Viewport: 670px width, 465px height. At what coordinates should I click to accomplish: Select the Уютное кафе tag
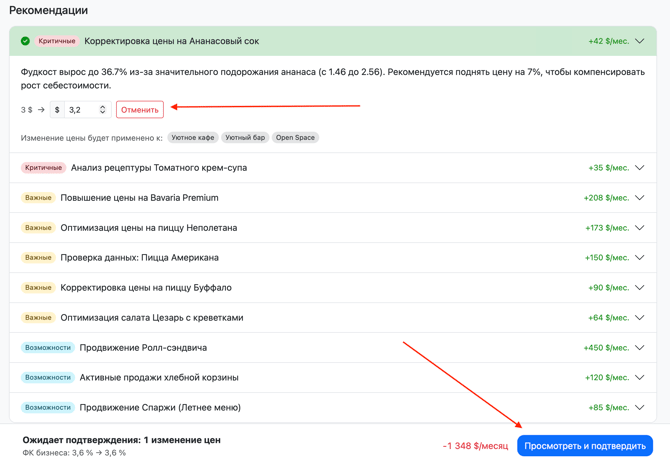pyautogui.click(x=192, y=138)
